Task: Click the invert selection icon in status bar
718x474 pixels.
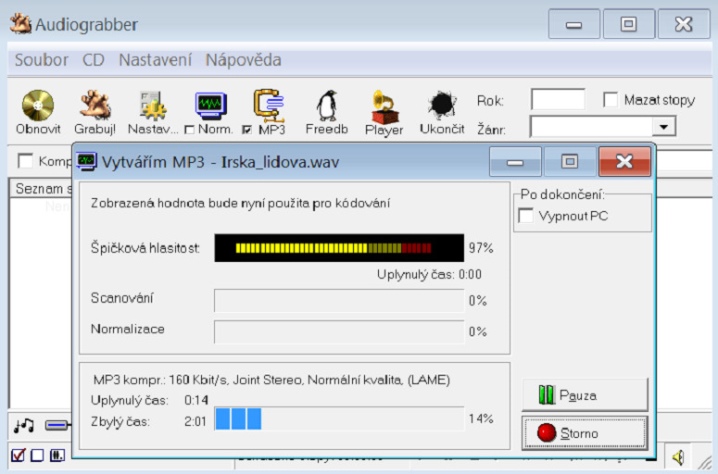Action: coord(57,455)
